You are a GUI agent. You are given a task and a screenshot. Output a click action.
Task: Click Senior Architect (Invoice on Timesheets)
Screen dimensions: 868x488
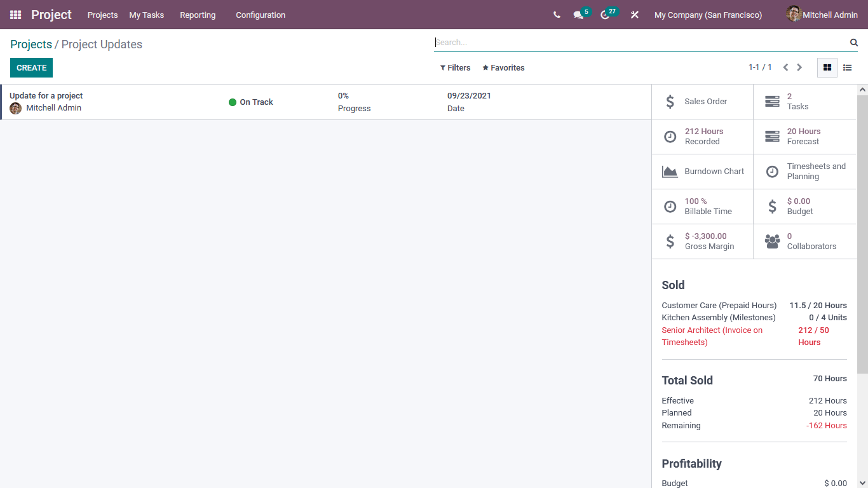click(x=712, y=336)
